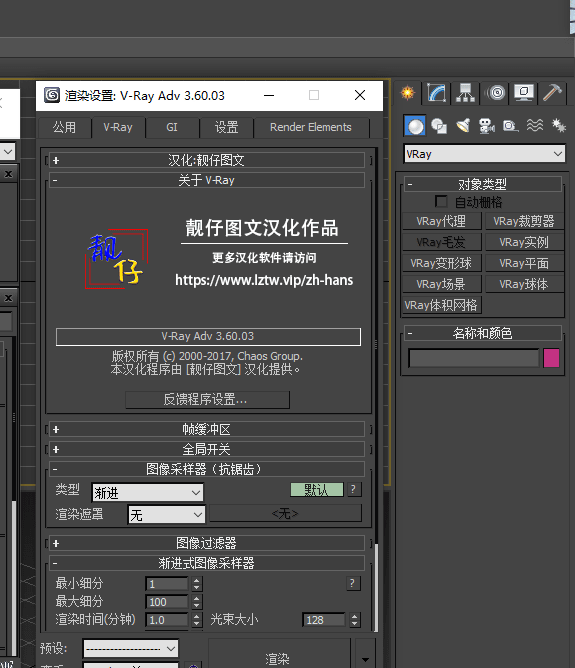Viewport: 575px width, 668px height.
Task: Switch to the GI tab
Action: (x=172, y=127)
